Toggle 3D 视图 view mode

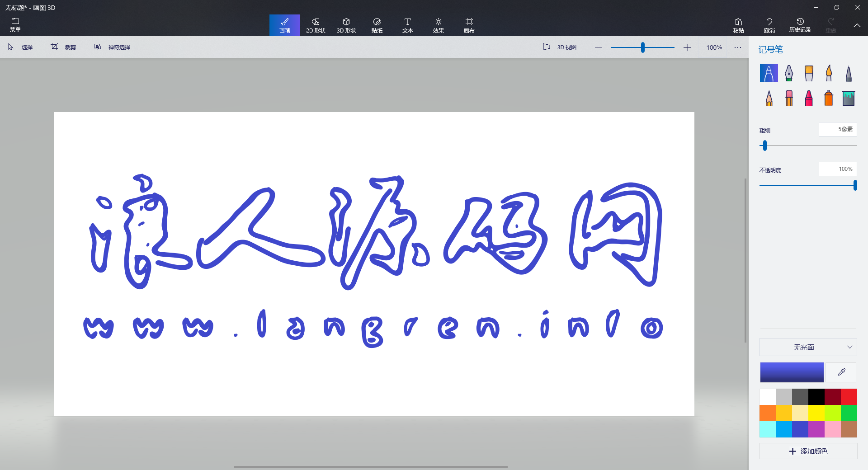click(x=560, y=47)
